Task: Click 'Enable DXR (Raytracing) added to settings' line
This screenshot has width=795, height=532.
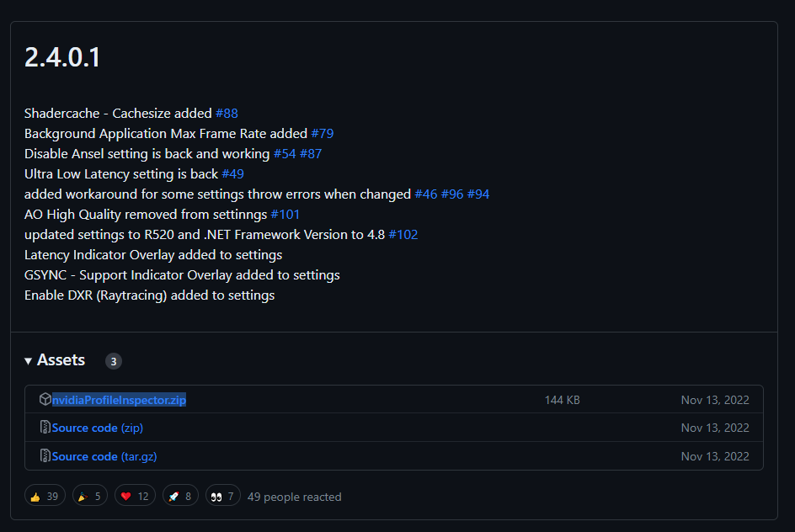Action: pyautogui.click(x=150, y=295)
